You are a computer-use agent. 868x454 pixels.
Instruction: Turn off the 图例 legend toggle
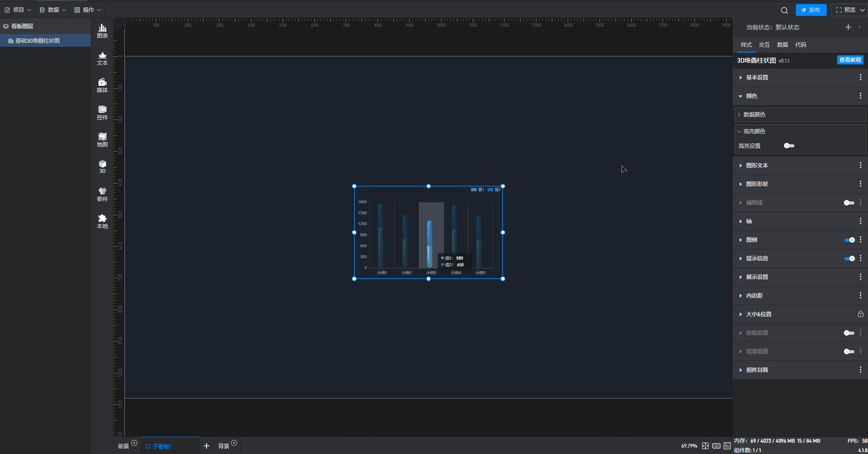849,240
